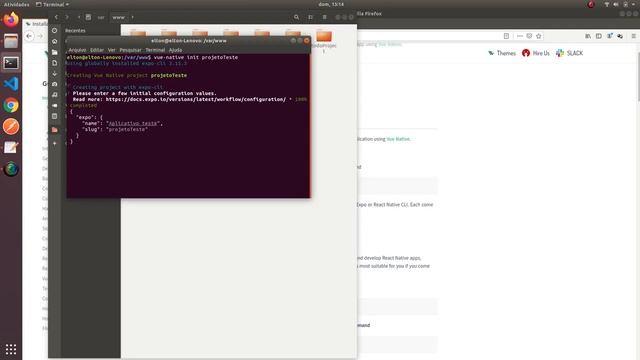This screenshot has width=640, height=360.
Task: Expand the path dropdown arrow after www
Action: [x=132, y=17]
